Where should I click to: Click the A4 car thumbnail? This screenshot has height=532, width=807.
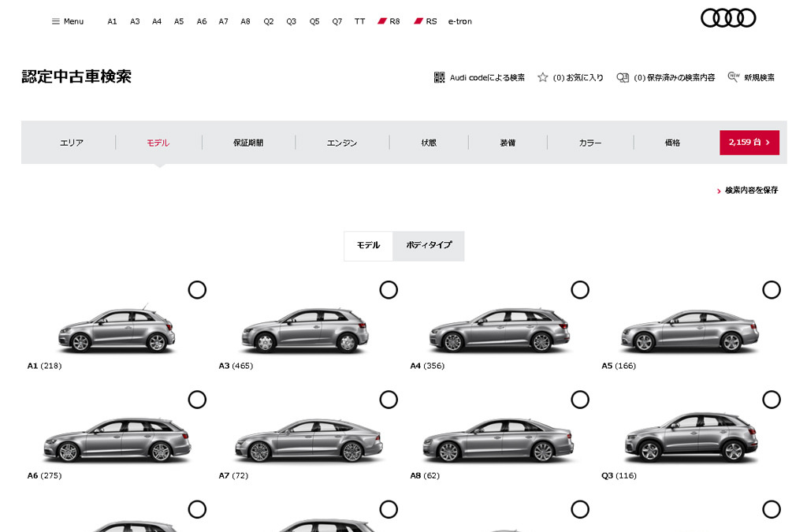(499, 329)
